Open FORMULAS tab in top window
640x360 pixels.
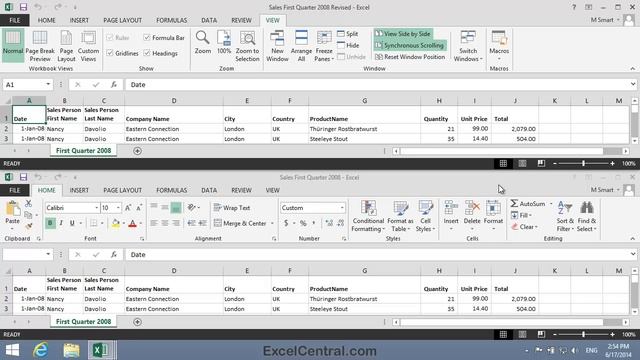click(x=171, y=20)
